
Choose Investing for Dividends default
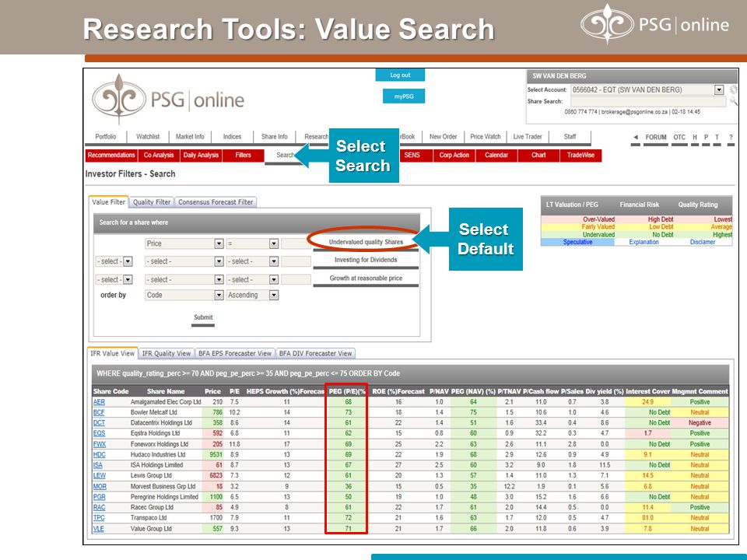pos(366,260)
